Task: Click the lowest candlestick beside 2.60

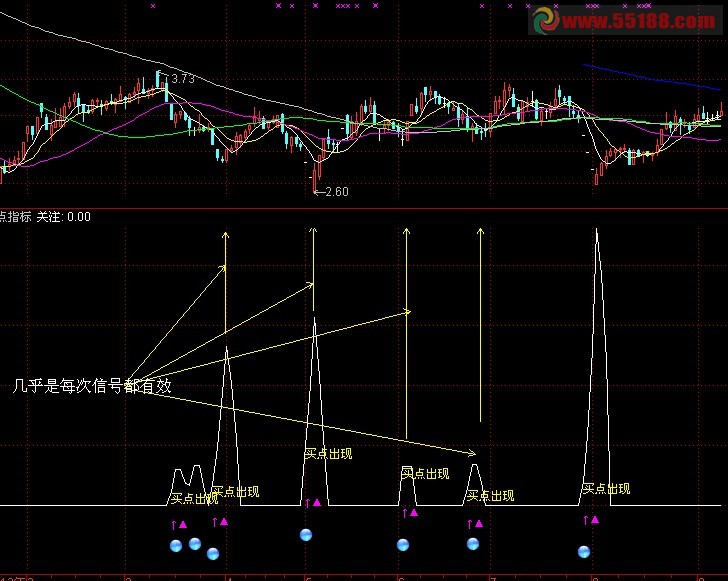Action: tap(315, 180)
